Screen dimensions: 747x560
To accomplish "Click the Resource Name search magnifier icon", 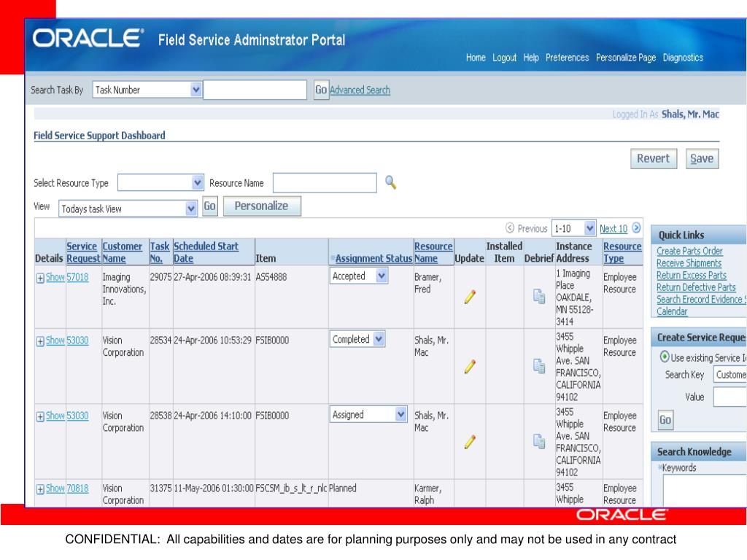I will [391, 182].
